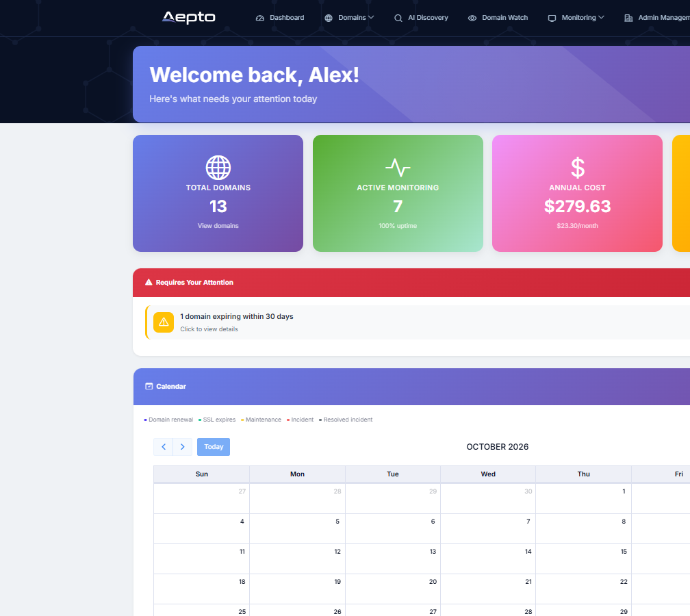The image size is (690, 616).
Task: Select October 1 in calendar
Action: 583,498
